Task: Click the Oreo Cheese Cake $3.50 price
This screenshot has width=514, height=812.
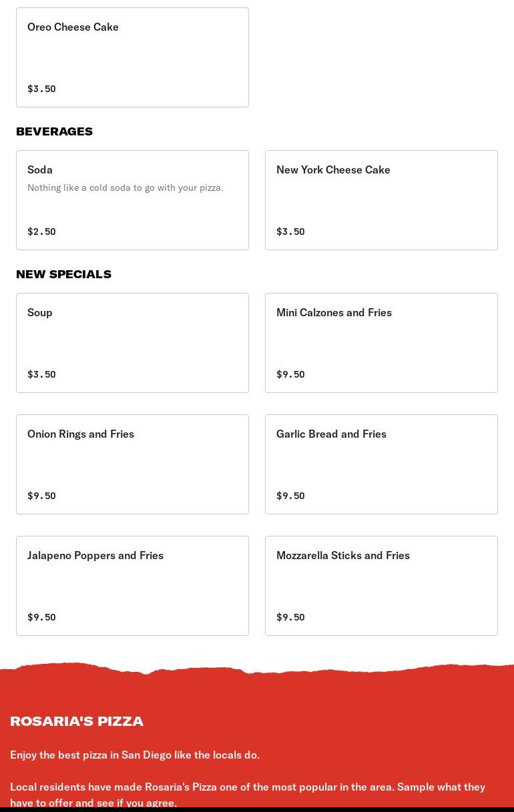Action: tap(41, 89)
